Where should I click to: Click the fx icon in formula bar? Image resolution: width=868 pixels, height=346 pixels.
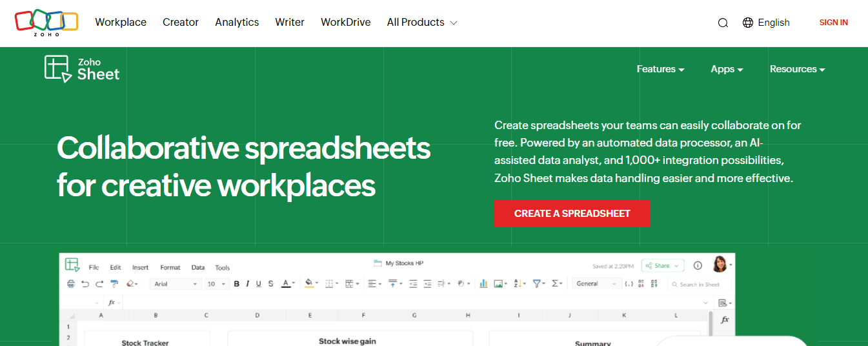pyautogui.click(x=112, y=302)
